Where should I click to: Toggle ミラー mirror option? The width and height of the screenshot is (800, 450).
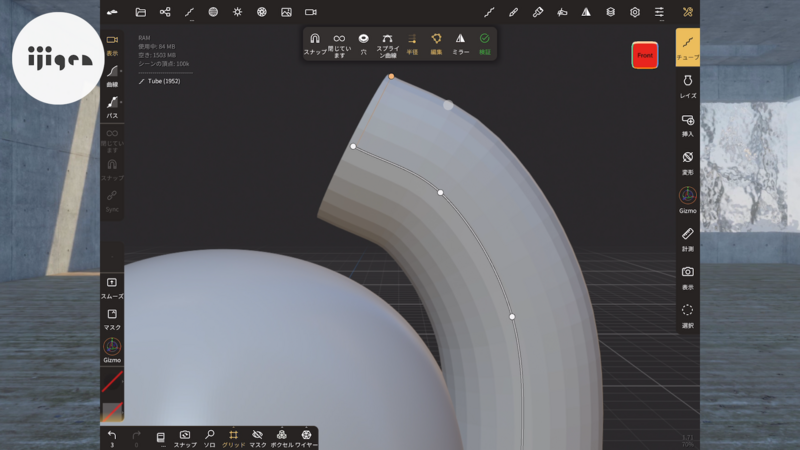click(460, 44)
